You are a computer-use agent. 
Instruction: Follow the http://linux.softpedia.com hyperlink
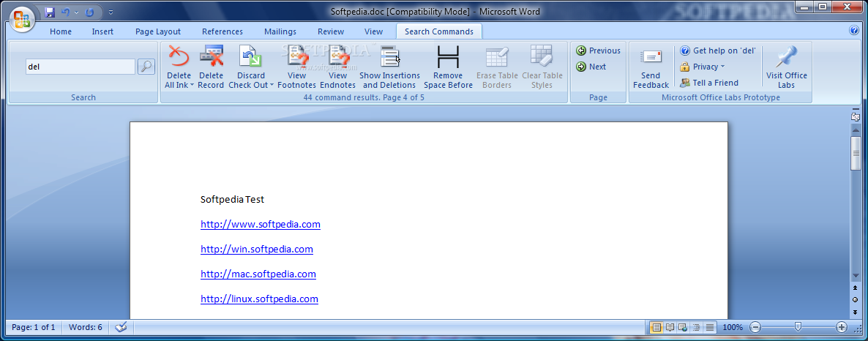pyautogui.click(x=259, y=299)
